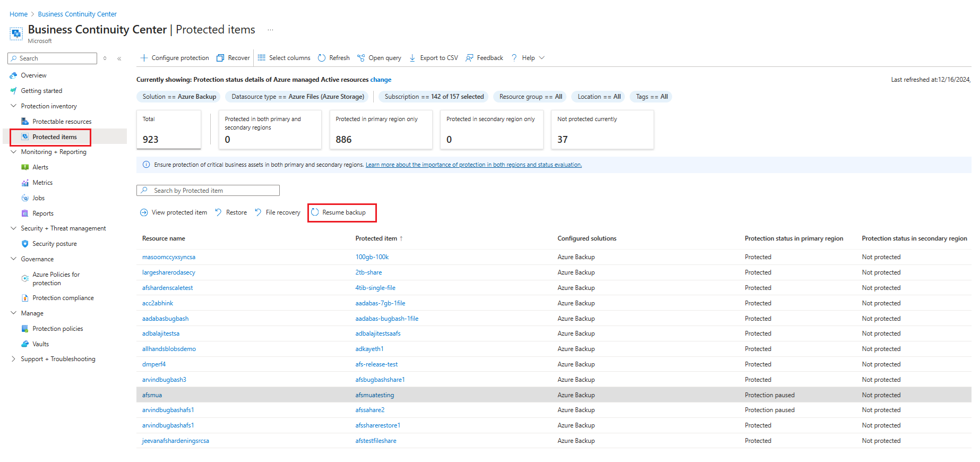Click the Vaults cloud icon
This screenshot has width=980, height=462.
click(x=25, y=344)
